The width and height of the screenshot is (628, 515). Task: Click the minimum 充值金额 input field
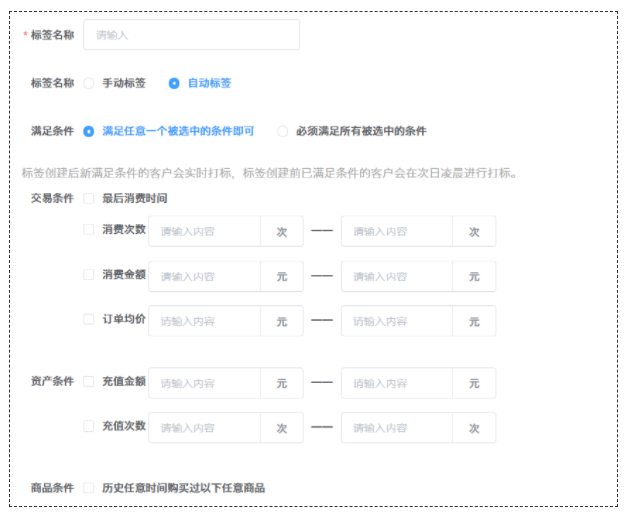coord(205,383)
